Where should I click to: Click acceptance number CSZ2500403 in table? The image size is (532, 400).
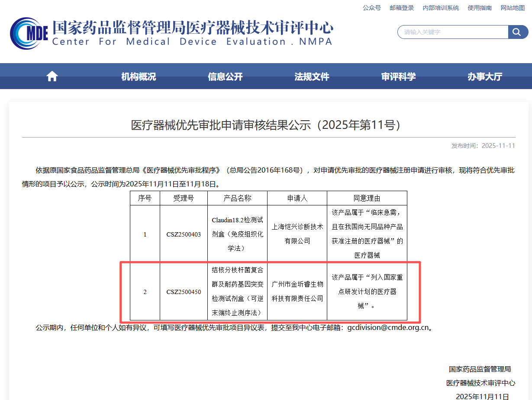[184, 234]
